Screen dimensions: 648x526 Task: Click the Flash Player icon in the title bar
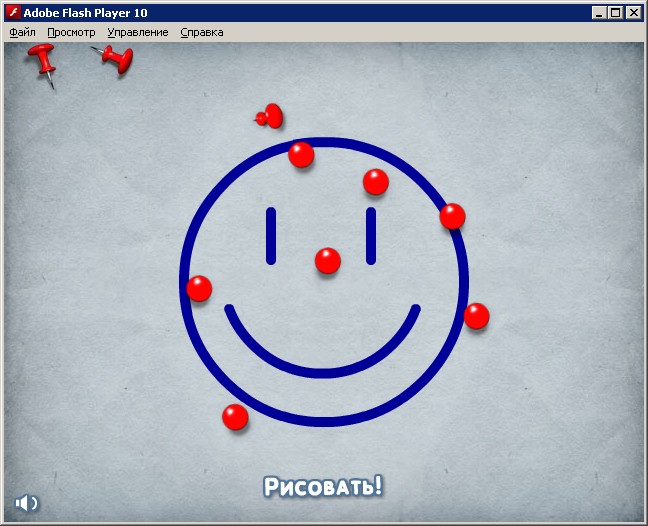click(14, 13)
